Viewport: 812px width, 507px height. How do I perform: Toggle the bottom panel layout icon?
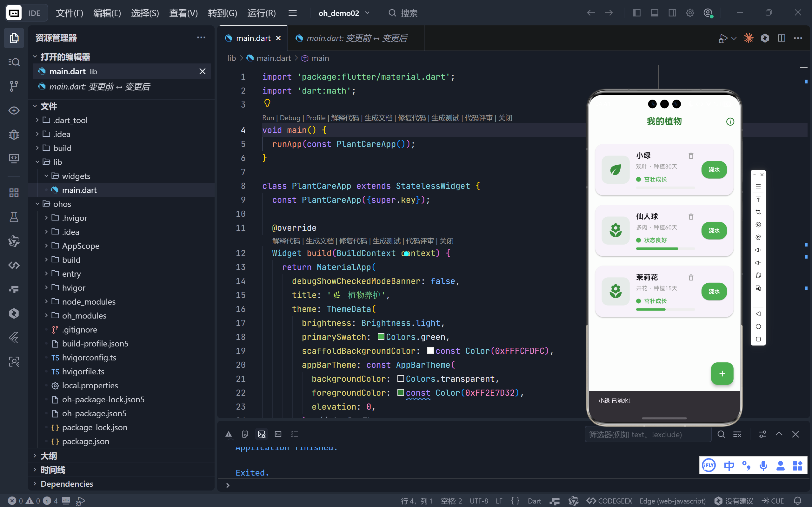654,13
